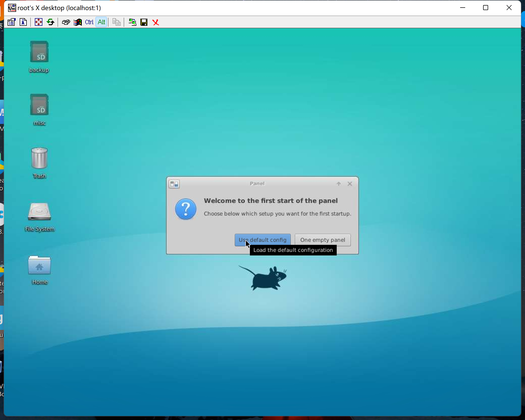Click the Panel dialog roll-up arrow
This screenshot has width=525, height=420.
pyautogui.click(x=339, y=184)
